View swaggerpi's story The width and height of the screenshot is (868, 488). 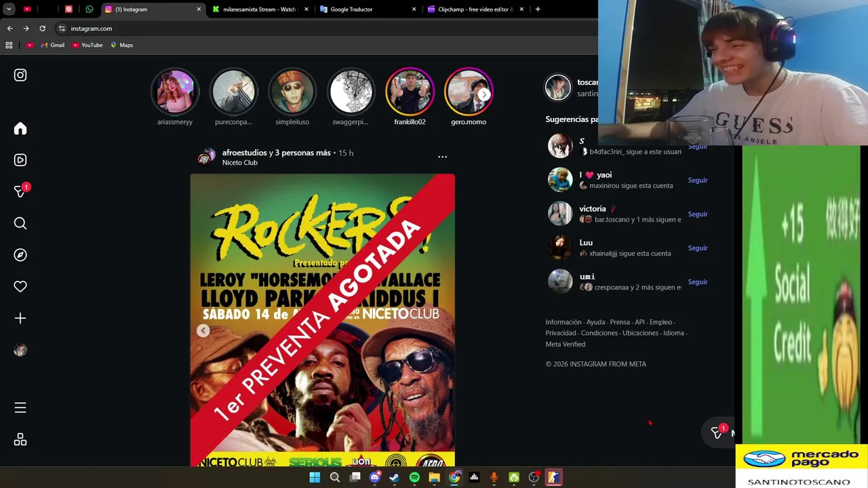[x=351, y=91]
